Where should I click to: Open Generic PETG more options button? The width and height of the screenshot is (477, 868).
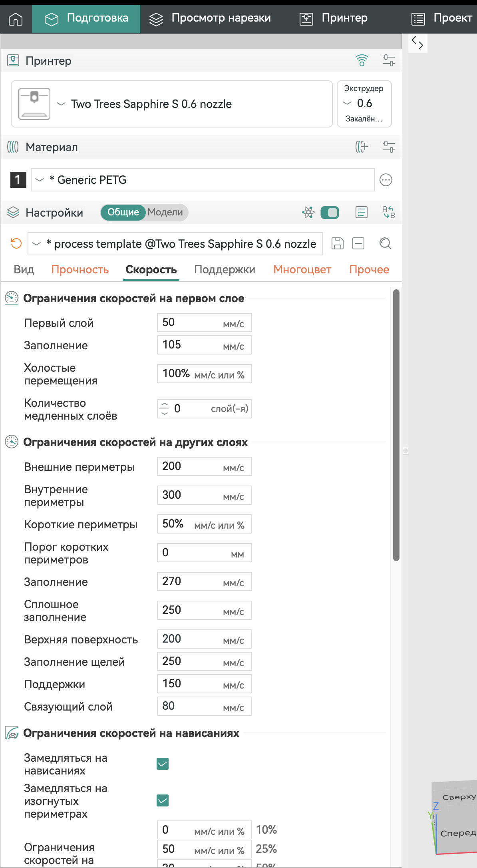(x=386, y=180)
